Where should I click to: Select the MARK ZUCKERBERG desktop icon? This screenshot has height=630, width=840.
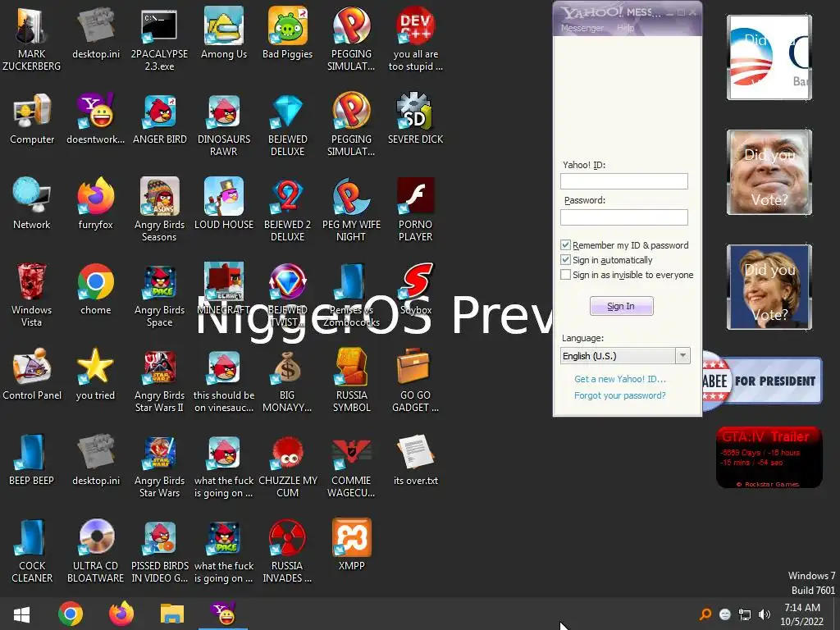[32, 39]
